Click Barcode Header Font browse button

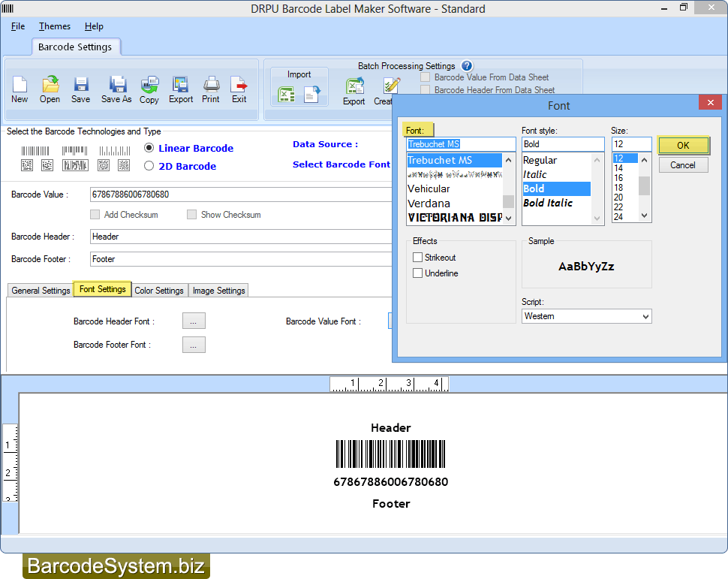[x=194, y=321]
